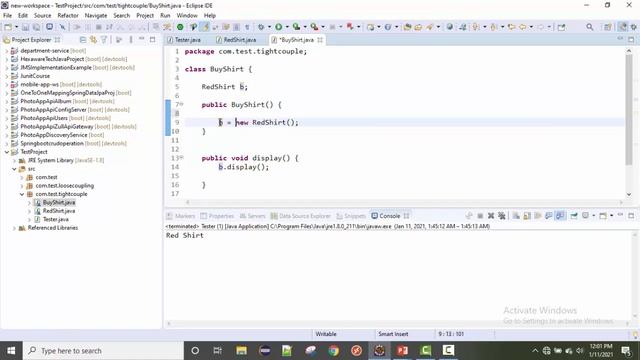Image resolution: width=640 pixels, height=360 pixels.
Task: Open the Debug button dropdown arrow
Action: [x=269, y=27]
